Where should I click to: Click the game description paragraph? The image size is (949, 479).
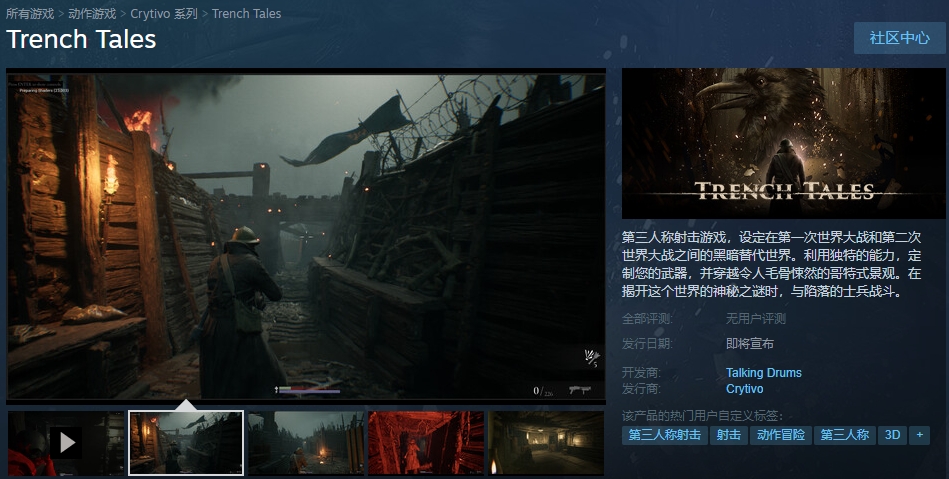point(772,264)
